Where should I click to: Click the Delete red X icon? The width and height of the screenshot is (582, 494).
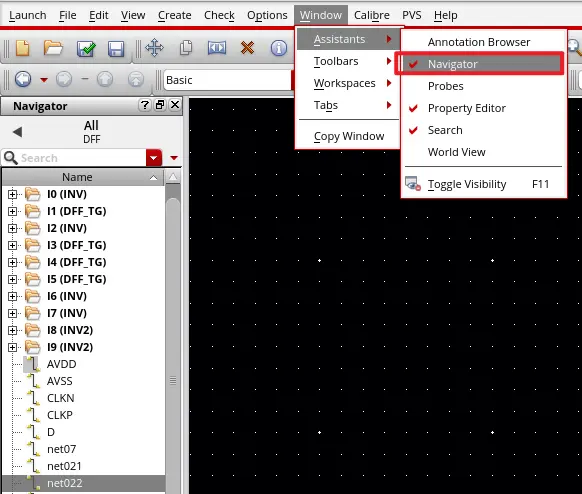(247, 48)
